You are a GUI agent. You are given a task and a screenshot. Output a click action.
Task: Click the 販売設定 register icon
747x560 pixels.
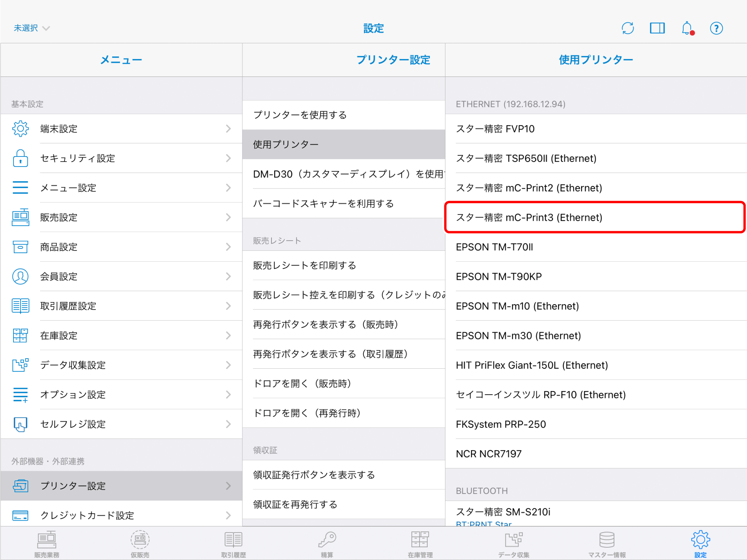pyautogui.click(x=20, y=217)
